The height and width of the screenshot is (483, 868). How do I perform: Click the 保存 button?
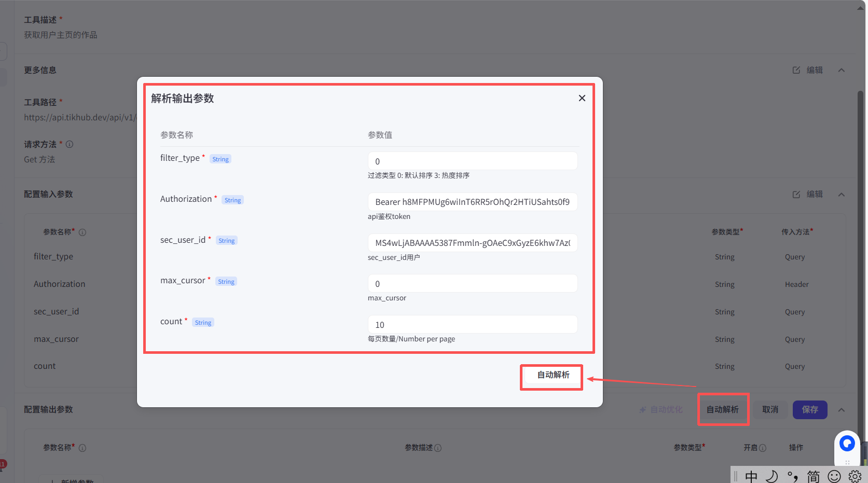809,410
